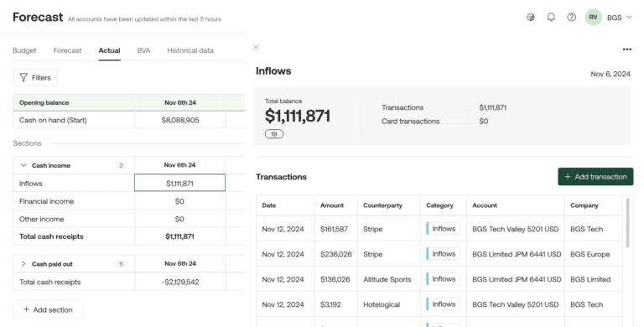Close the Inflows detail panel
The width and height of the screenshot is (644, 327).
click(x=256, y=47)
